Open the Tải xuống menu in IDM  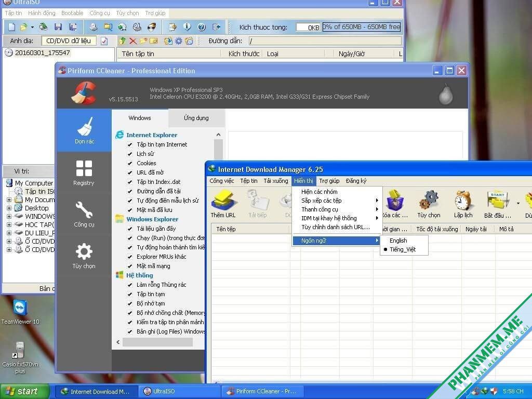(275, 181)
